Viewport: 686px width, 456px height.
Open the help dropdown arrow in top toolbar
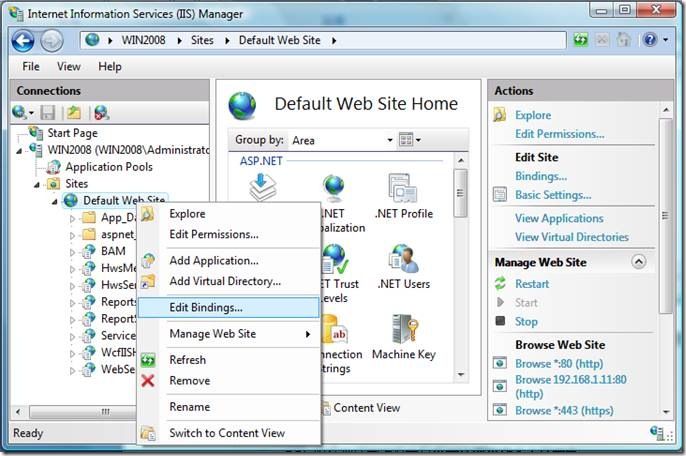coord(665,40)
